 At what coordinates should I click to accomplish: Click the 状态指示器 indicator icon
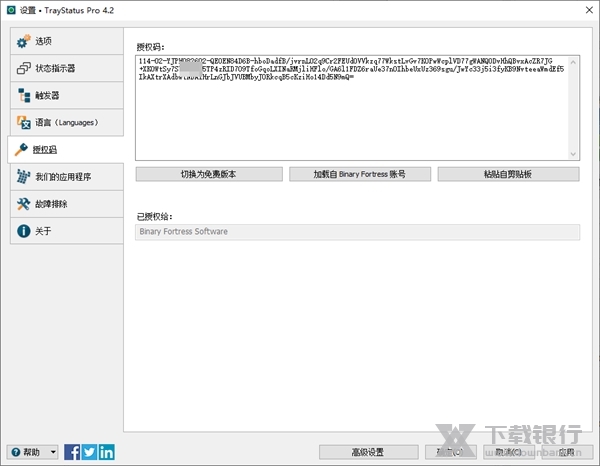coord(23,68)
